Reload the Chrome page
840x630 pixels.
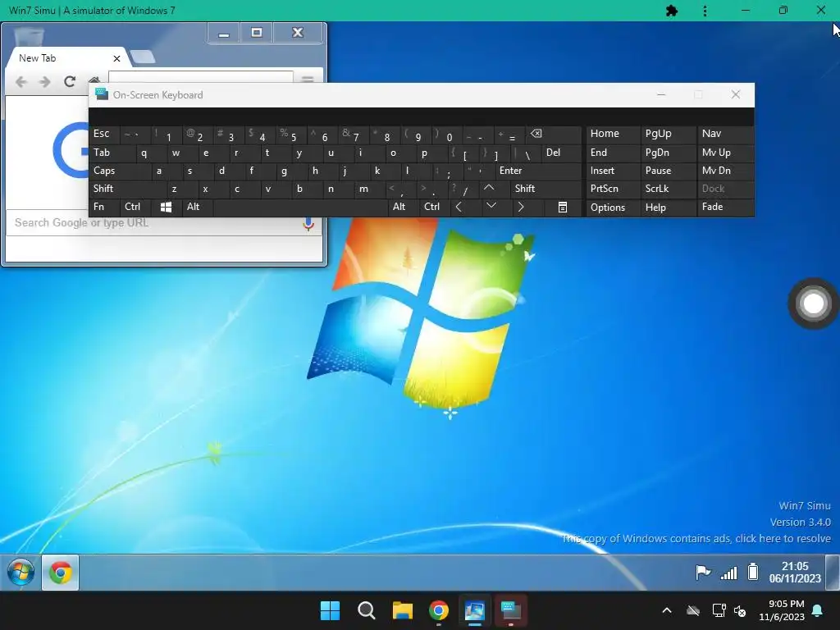[70, 81]
